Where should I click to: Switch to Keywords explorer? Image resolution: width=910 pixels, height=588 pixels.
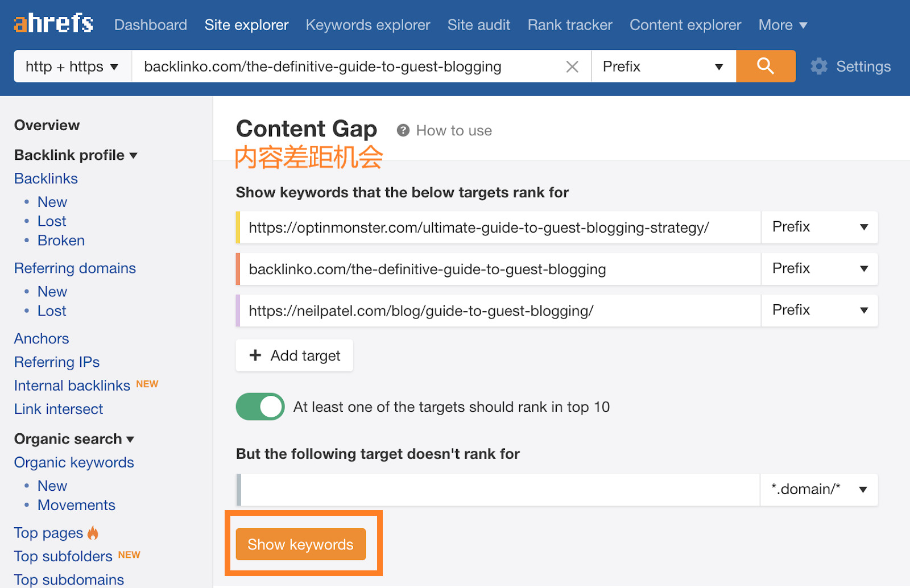[x=367, y=25]
